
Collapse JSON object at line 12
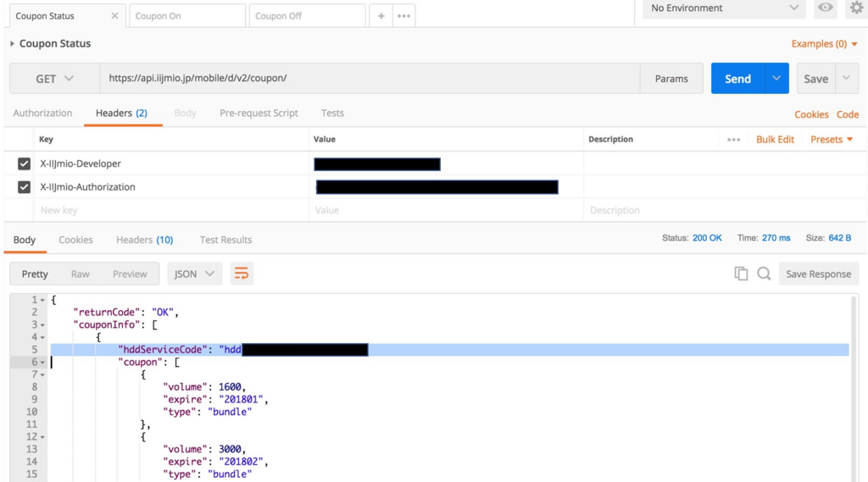tap(42, 436)
